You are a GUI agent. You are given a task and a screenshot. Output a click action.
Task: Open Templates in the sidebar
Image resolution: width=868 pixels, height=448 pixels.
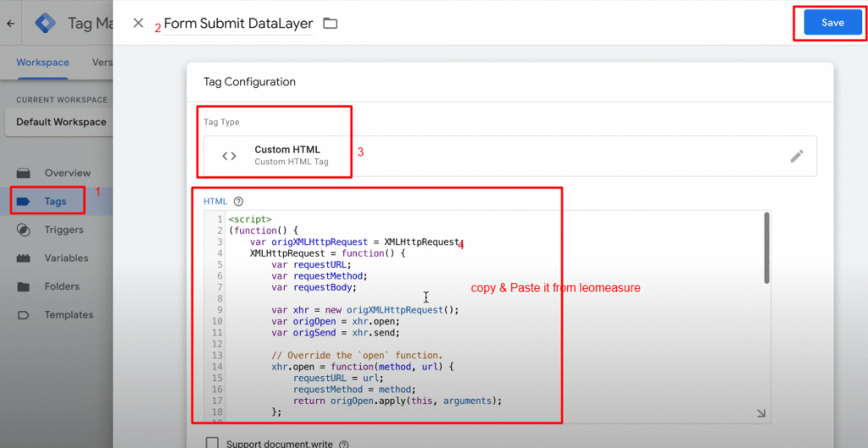point(69,315)
